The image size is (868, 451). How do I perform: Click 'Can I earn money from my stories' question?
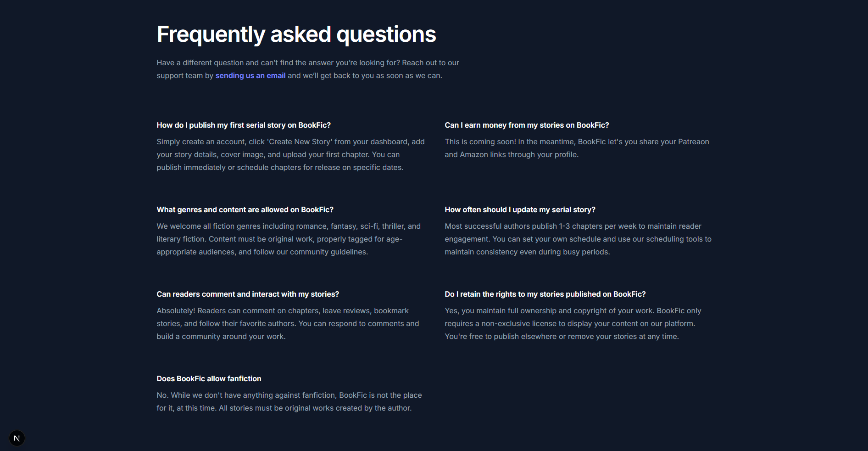tap(526, 125)
